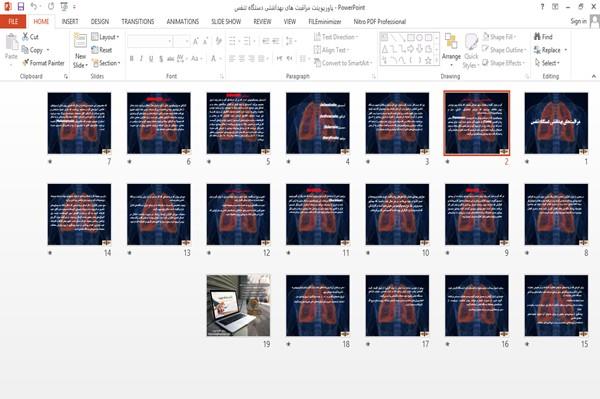This screenshot has height=399, width=600.
Task: Increase font size with the large A icon
Action: 196,41
